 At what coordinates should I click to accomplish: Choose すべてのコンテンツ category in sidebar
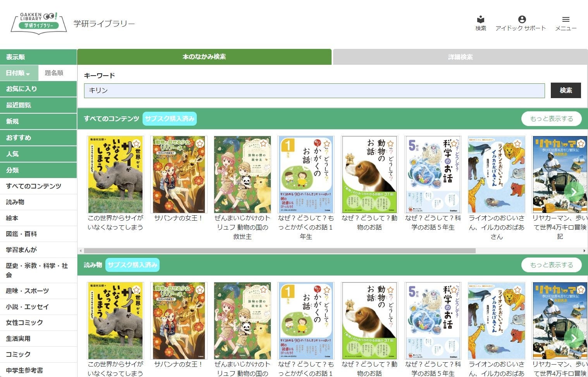point(38,186)
